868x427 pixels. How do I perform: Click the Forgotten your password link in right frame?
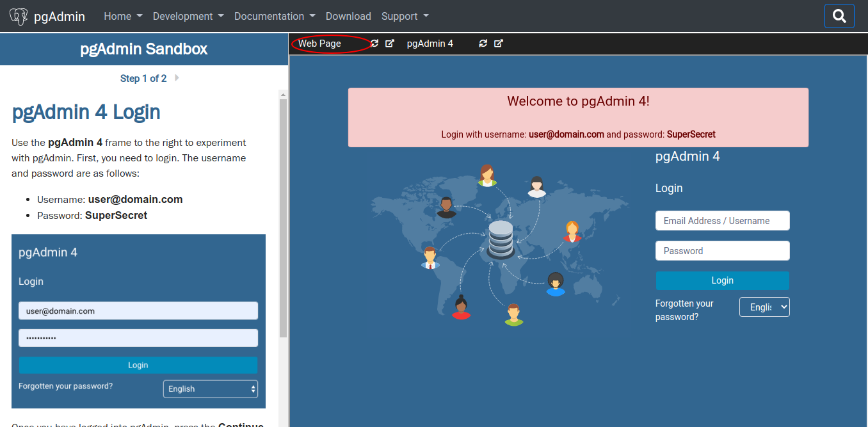point(684,310)
